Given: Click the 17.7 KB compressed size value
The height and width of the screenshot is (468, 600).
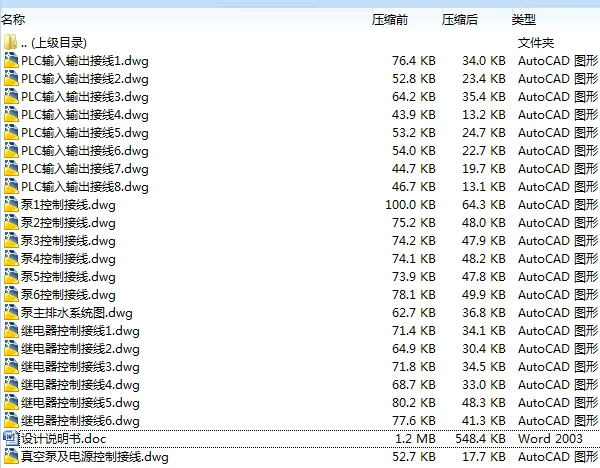Looking at the screenshot, I should (484, 456).
